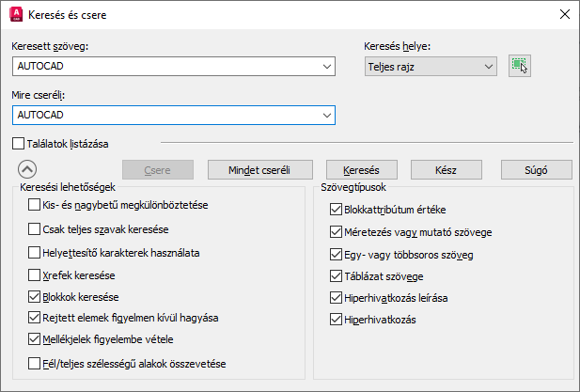The width and height of the screenshot is (580, 392).
Task: Enable Találatok listázása checkbox
Action: (x=19, y=144)
